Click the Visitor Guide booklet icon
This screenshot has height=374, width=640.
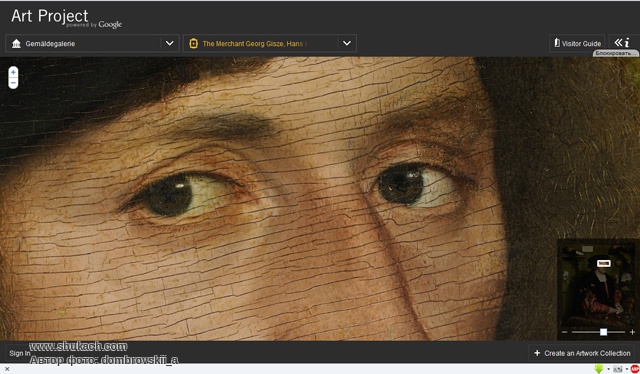557,43
